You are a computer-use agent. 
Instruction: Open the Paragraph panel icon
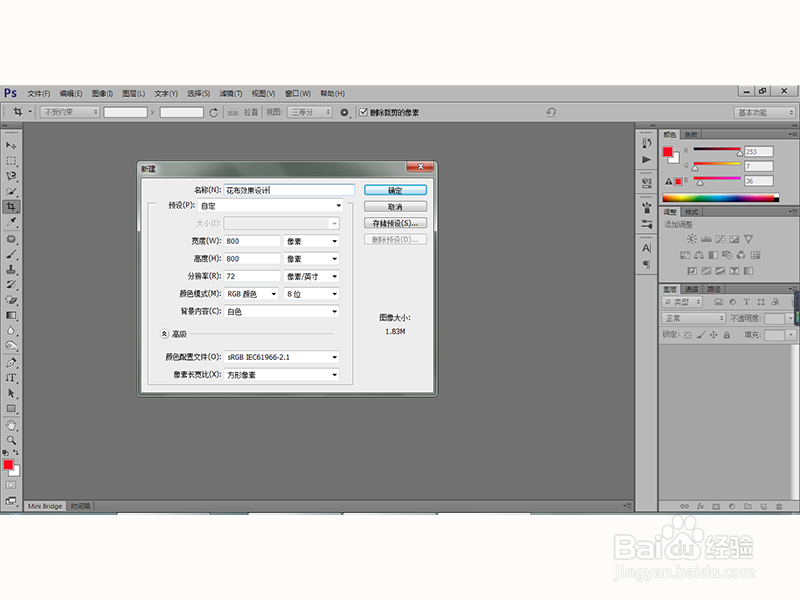(646, 264)
